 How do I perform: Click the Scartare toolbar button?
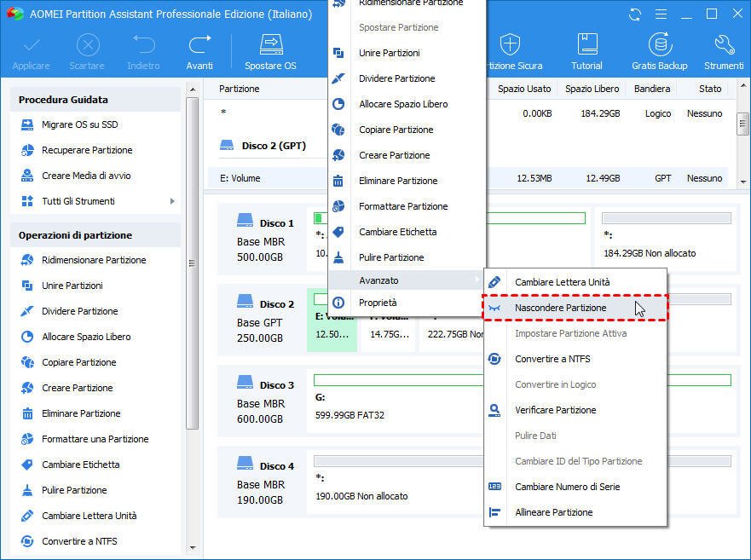coord(87,52)
